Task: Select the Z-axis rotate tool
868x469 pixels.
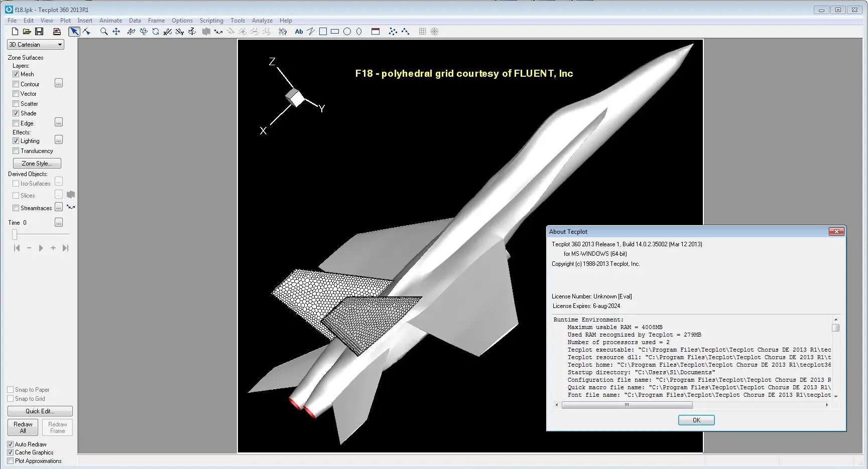Action: (192, 31)
